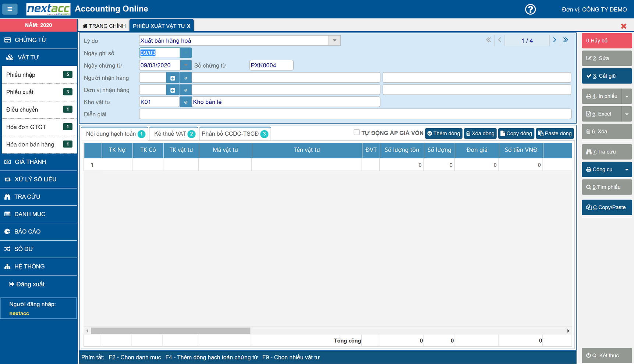Go to the next record arrow

coord(554,40)
